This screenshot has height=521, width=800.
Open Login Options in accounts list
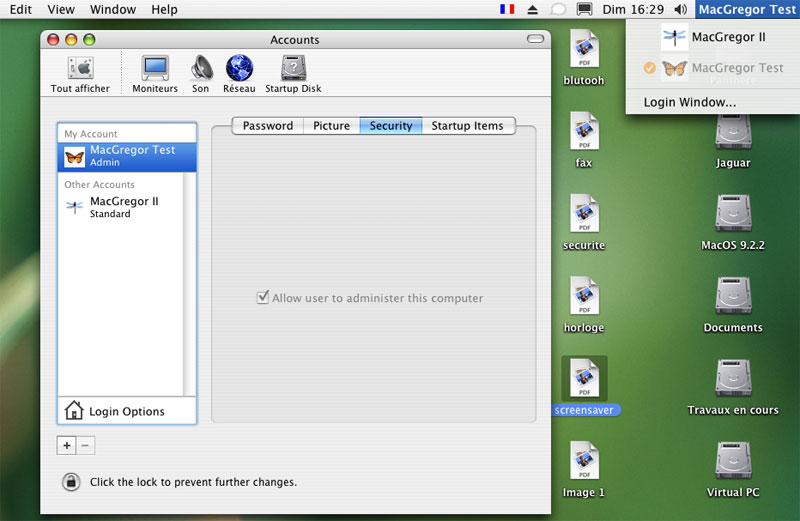(x=127, y=411)
